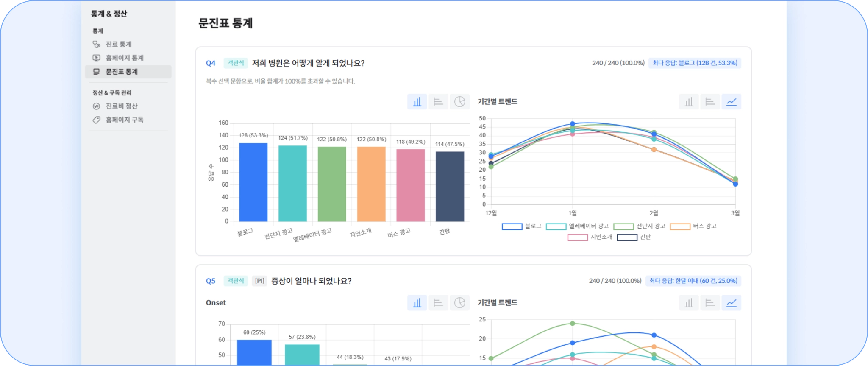This screenshot has height=366, width=868.
Task: Click question title 저희 병원은 어떻게 알게 되었나요?
Action: (309, 63)
